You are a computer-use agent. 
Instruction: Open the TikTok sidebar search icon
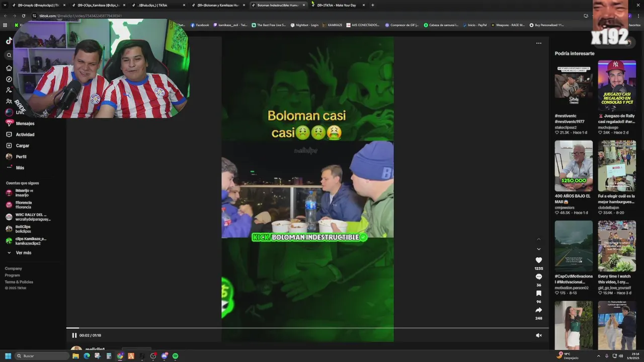point(9,55)
